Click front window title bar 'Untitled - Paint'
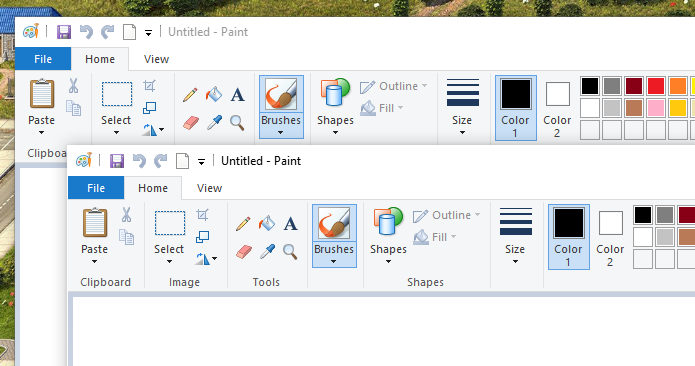695x366 pixels. (261, 161)
